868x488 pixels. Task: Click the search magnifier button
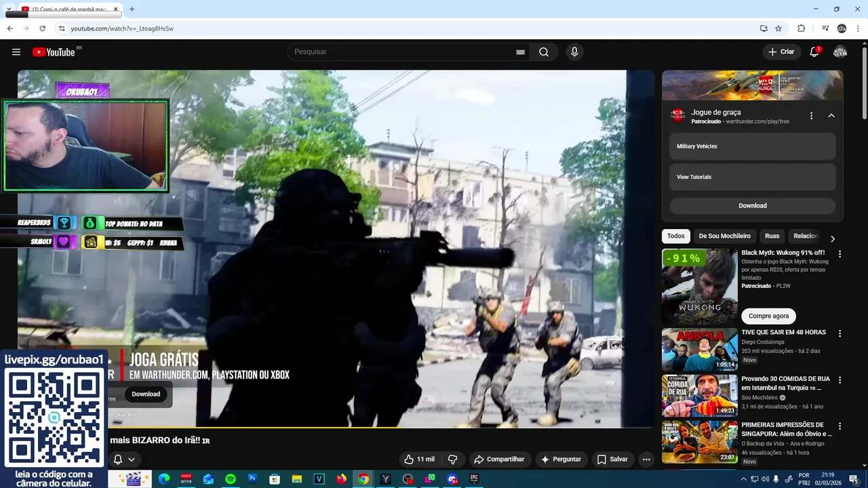[544, 52]
